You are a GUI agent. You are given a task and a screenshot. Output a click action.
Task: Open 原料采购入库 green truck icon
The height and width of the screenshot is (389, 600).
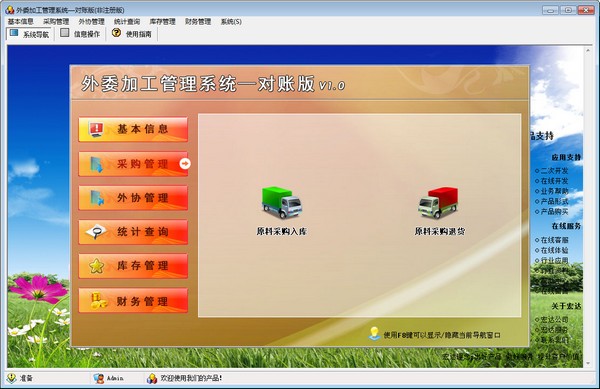(282, 203)
